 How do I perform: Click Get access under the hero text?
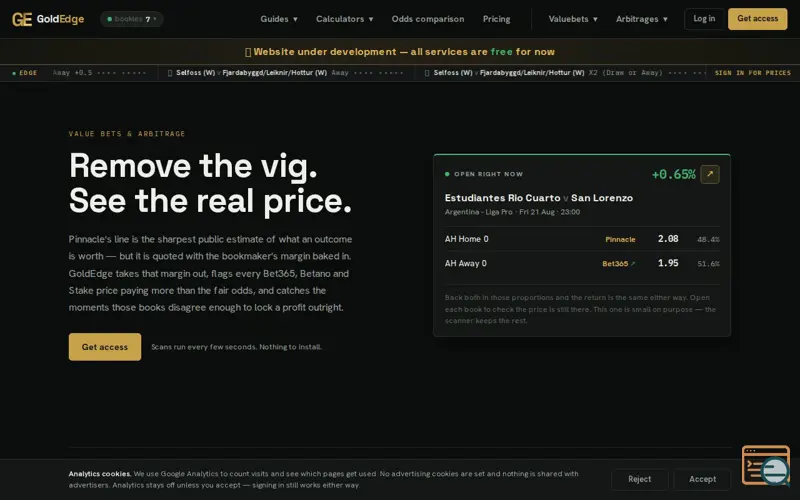(x=105, y=347)
